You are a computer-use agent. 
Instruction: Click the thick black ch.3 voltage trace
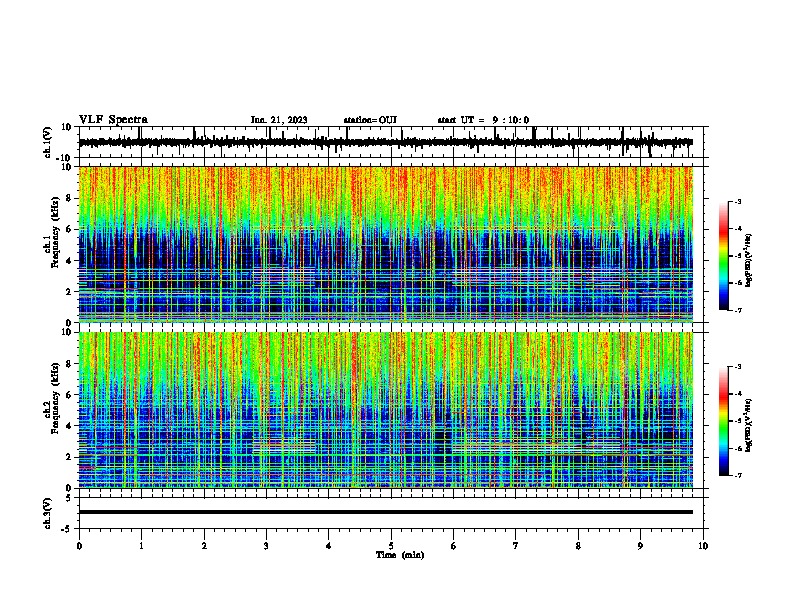coord(386,512)
